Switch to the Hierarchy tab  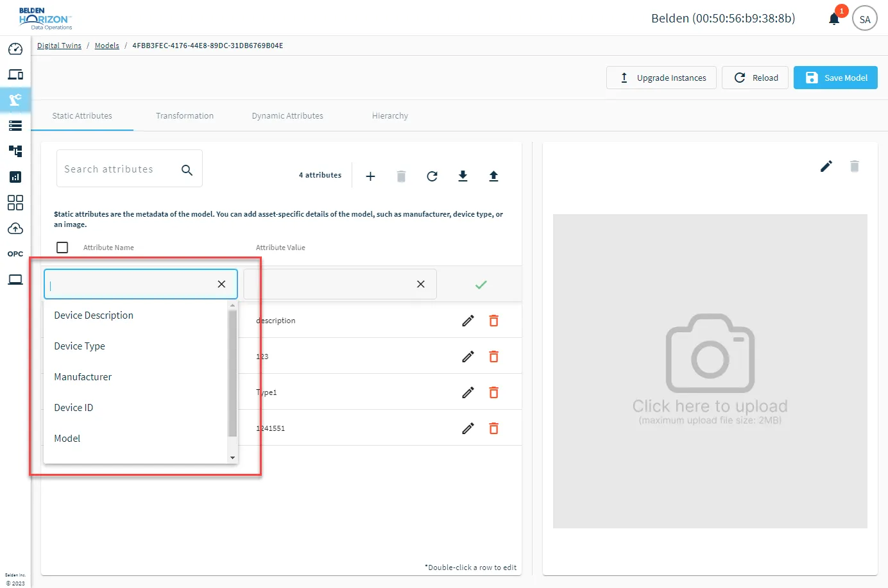[390, 116]
